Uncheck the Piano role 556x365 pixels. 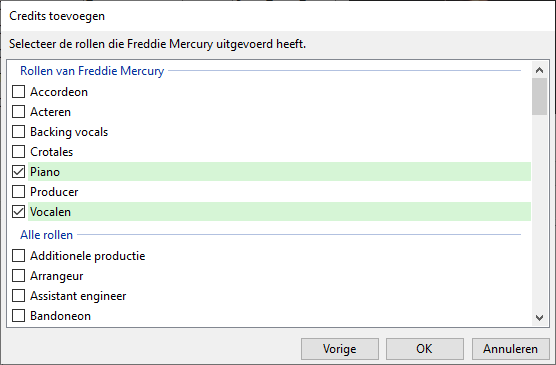click(x=18, y=172)
